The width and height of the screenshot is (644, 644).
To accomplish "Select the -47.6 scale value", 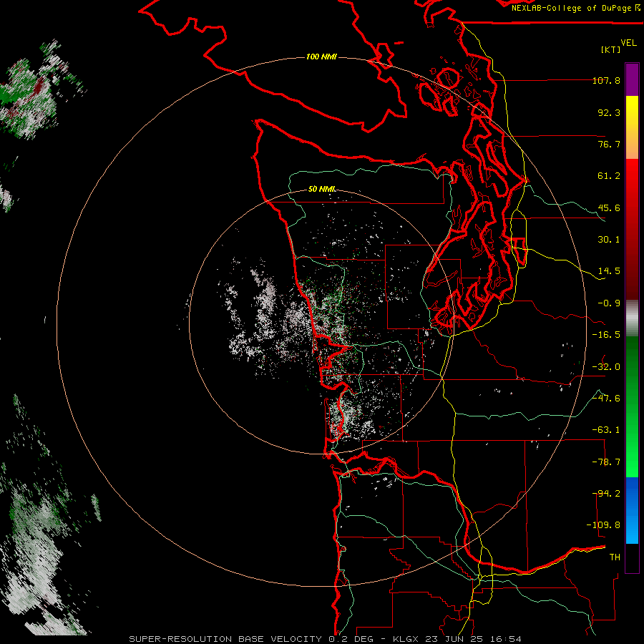I will (x=606, y=399).
